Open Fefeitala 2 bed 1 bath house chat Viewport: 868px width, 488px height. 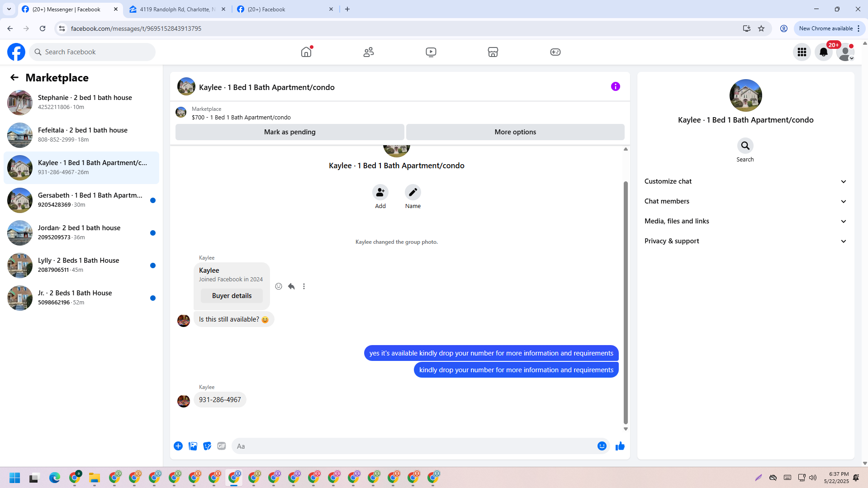(x=81, y=135)
